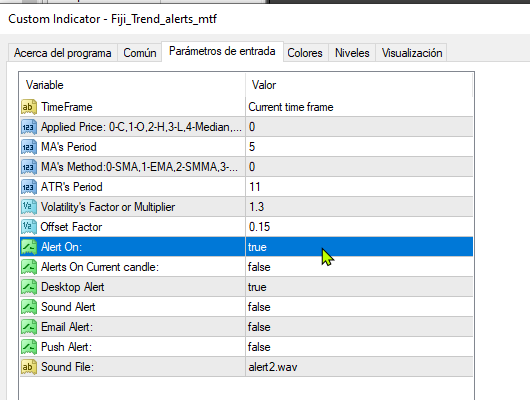Select the 'Push Alert:' variable label
Screen dimensions: 530x400
pos(66,347)
